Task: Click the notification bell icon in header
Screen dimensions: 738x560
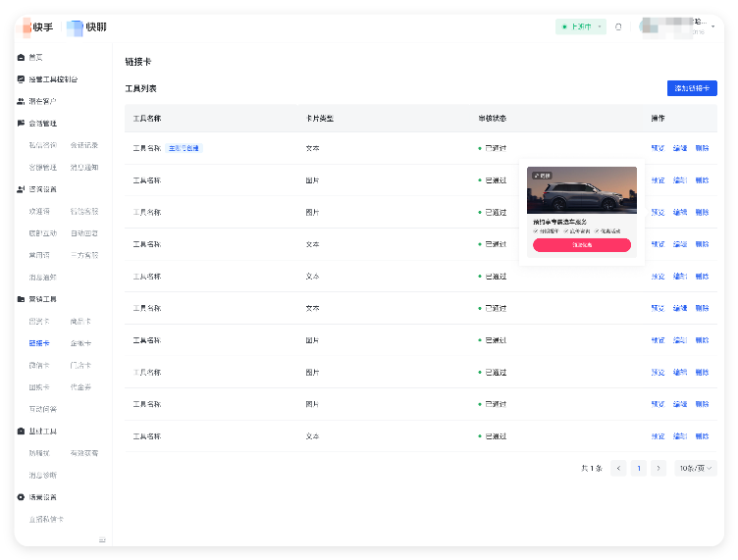Action: point(618,26)
